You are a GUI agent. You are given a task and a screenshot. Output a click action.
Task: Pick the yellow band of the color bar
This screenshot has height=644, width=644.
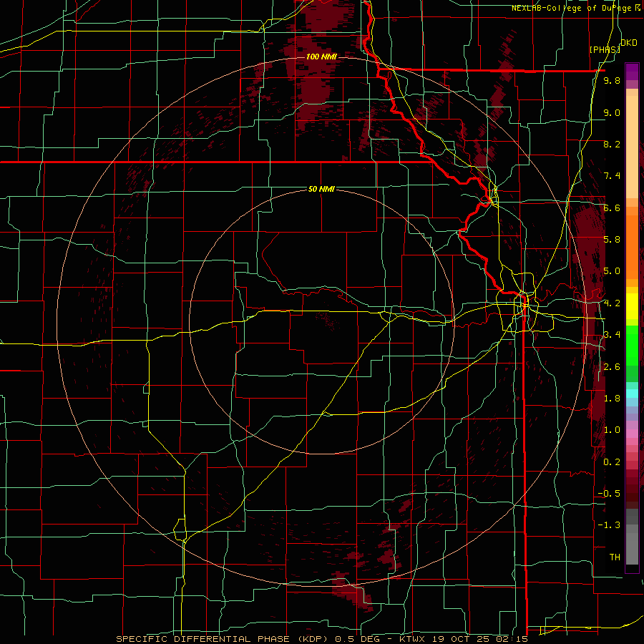(632, 306)
